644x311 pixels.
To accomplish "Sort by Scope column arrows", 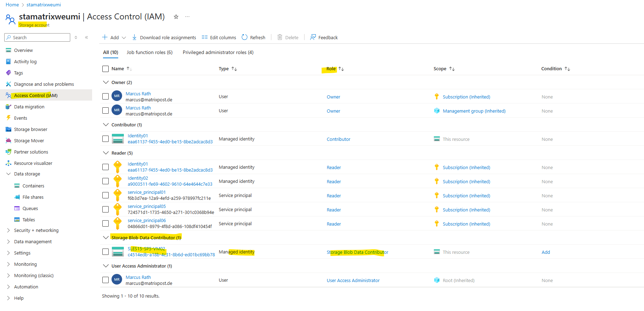I will click(452, 69).
